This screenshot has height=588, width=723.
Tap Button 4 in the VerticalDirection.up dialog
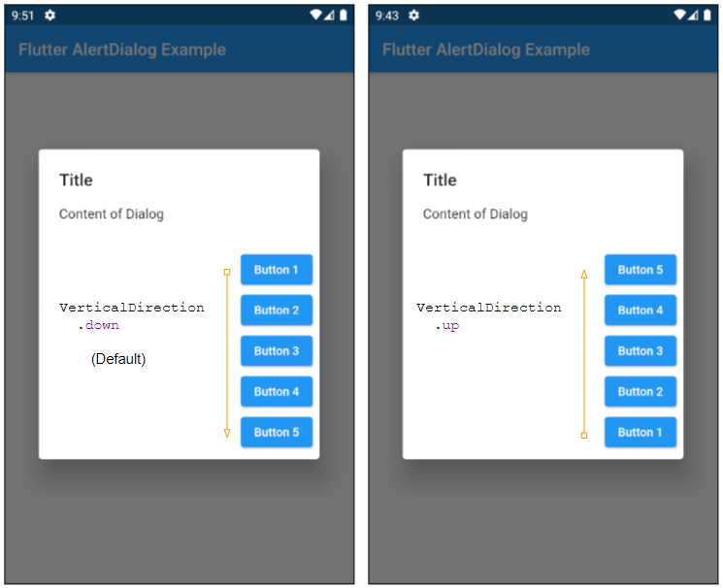pos(640,310)
